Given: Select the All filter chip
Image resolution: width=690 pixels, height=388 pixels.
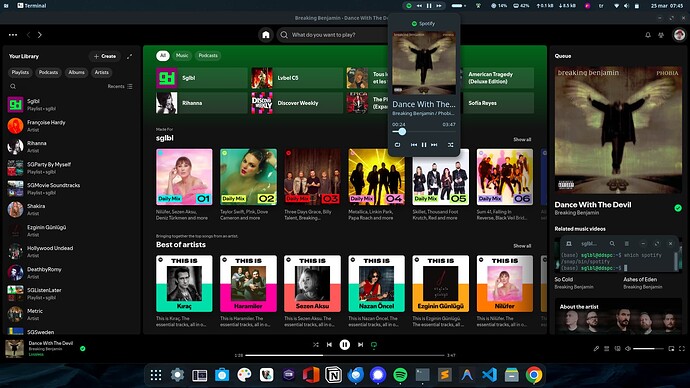Looking at the screenshot, I should 163,55.
